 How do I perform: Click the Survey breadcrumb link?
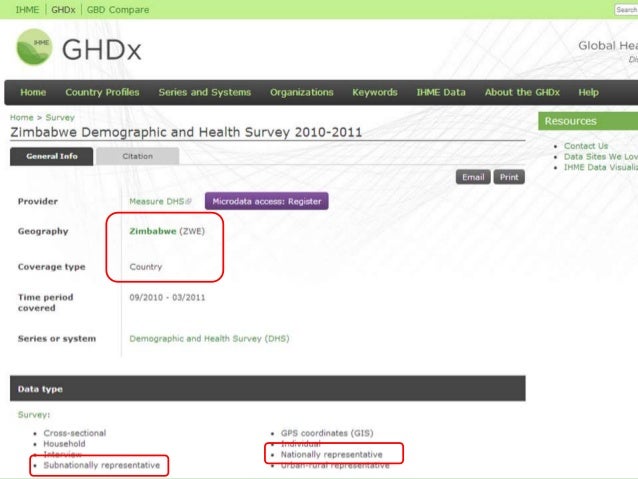pos(60,118)
